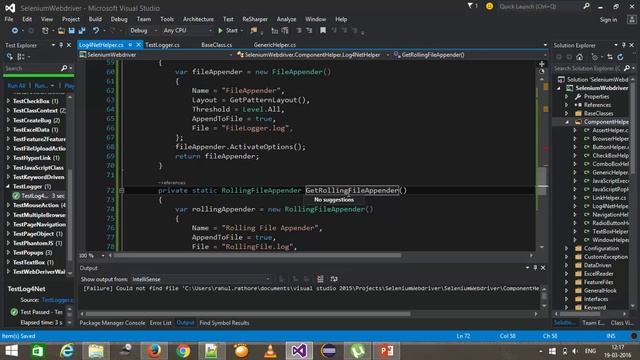Click the Test Explorer search box
Viewport: 640px width, 360px height.
pos(33,68)
